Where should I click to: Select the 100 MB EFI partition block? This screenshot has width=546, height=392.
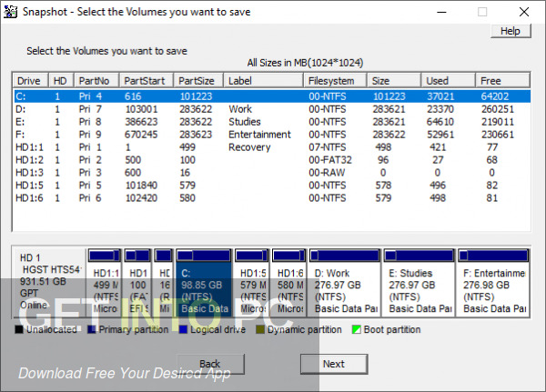click(137, 282)
